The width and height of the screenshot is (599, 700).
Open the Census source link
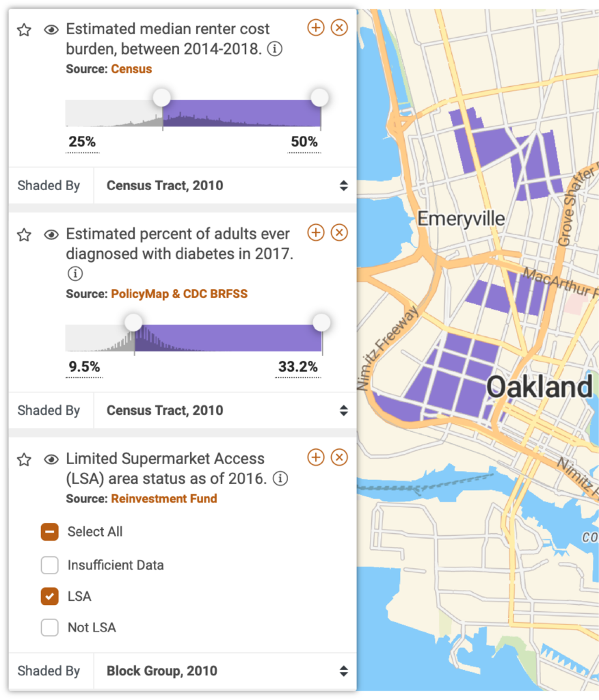click(131, 69)
